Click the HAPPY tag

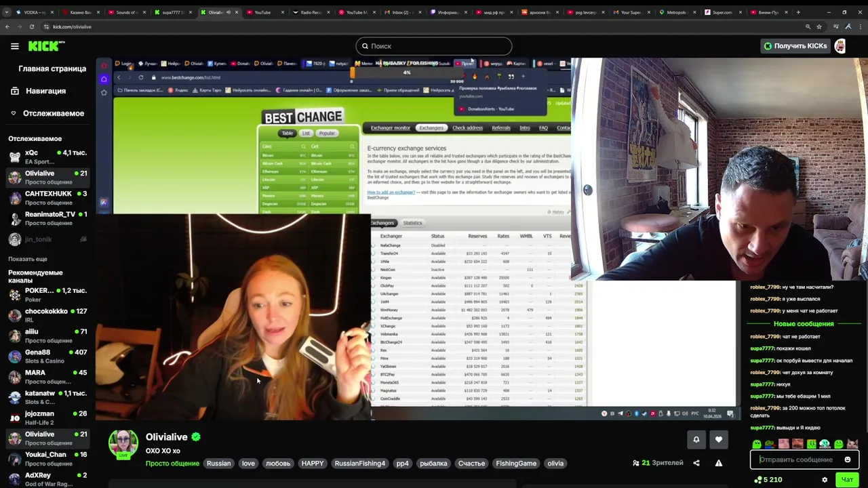(x=313, y=464)
